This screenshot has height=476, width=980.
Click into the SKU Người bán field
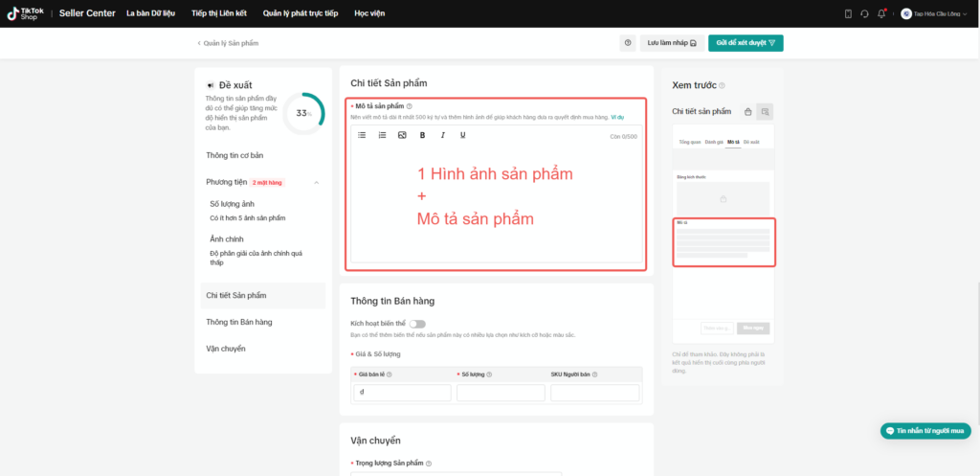[x=595, y=393]
